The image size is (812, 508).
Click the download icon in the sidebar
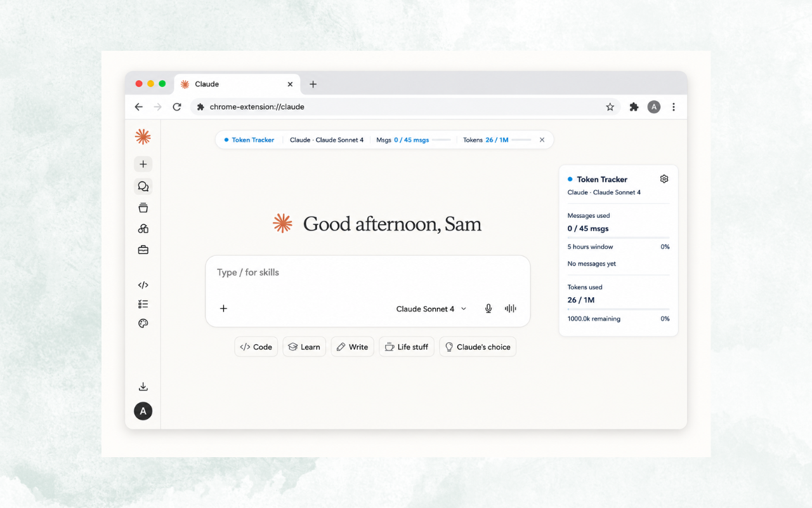point(143,387)
